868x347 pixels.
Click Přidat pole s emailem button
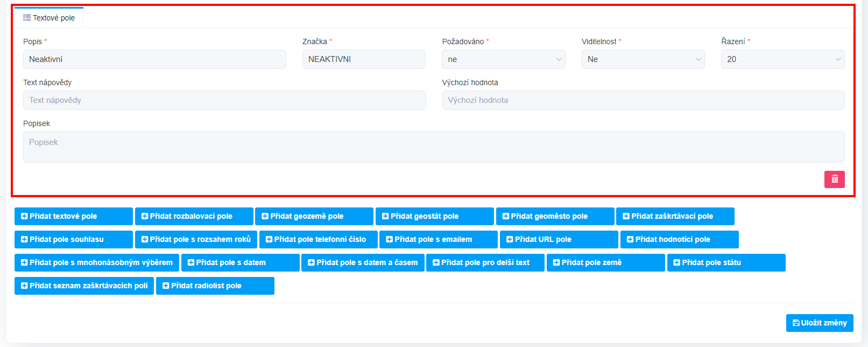pos(439,239)
